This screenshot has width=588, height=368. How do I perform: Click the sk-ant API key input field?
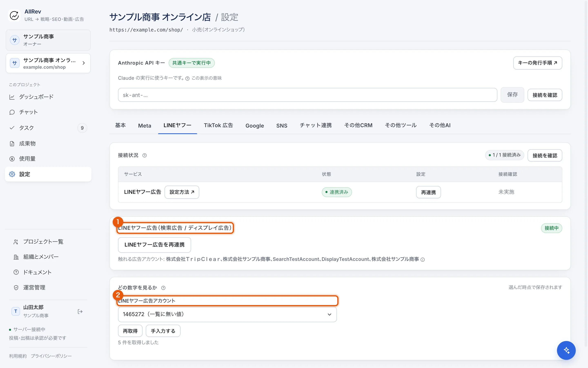(307, 95)
